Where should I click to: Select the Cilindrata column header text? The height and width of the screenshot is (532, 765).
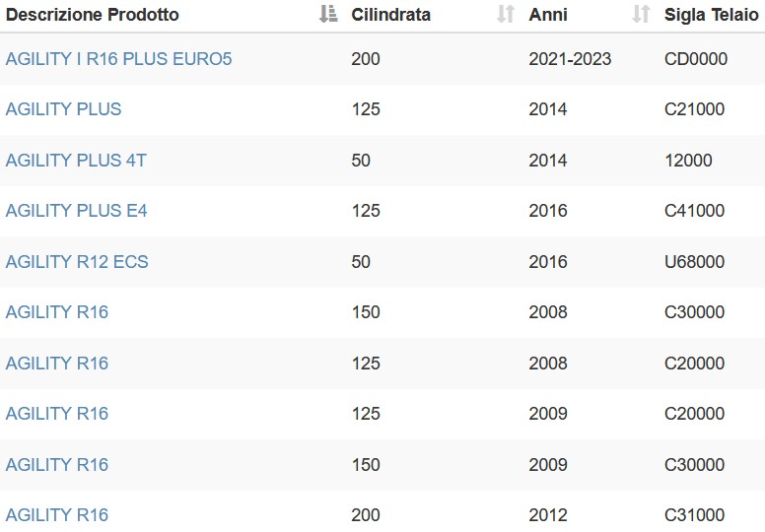390,15
